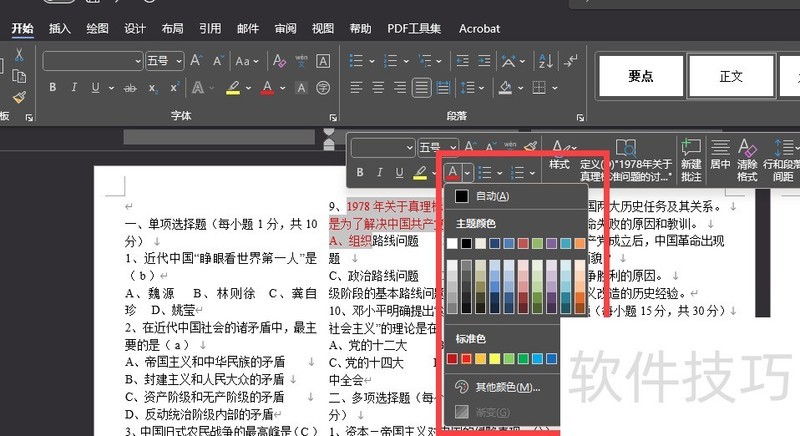
Task: Toggle justify alignment in the paragraph group
Action: pyautogui.click(x=422, y=87)
